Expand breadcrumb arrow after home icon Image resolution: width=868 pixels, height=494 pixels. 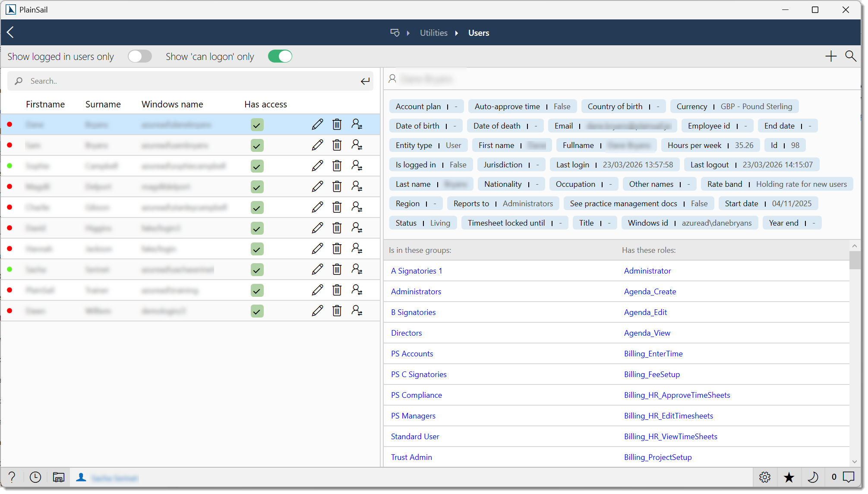tap(408, 33)
